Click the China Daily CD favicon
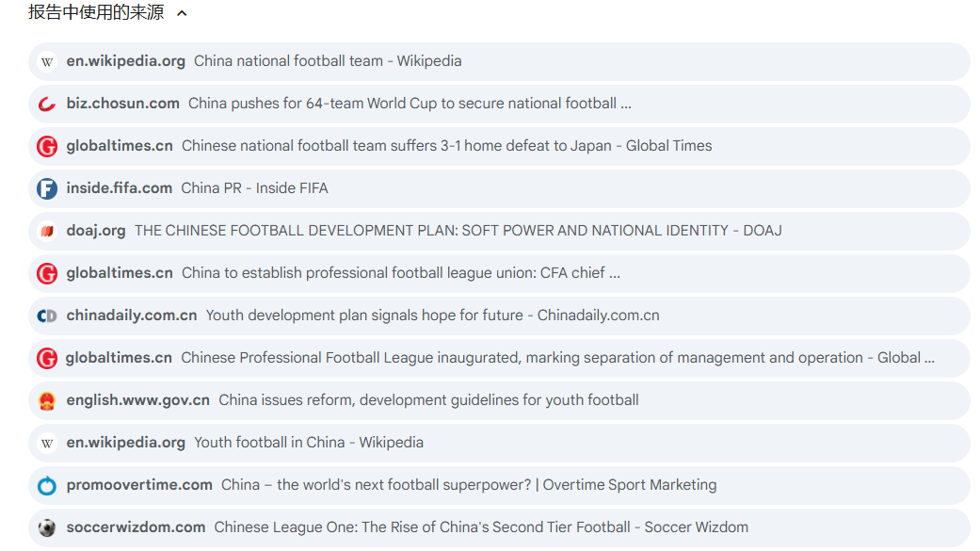This screenshot has width=980, height=551. click(47, 316)
